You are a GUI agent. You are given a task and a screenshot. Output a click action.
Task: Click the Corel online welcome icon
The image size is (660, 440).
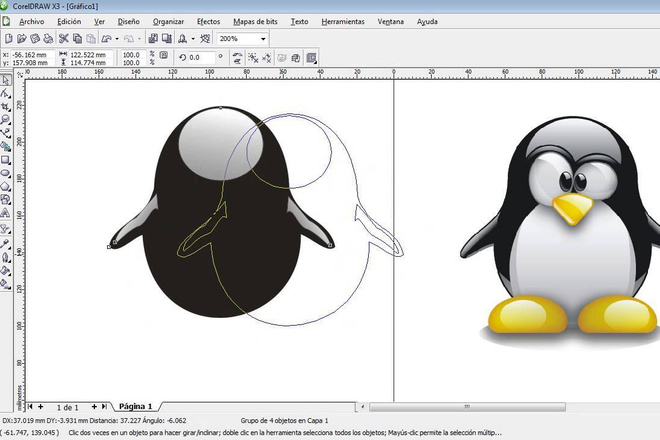[x=205, y=39]
